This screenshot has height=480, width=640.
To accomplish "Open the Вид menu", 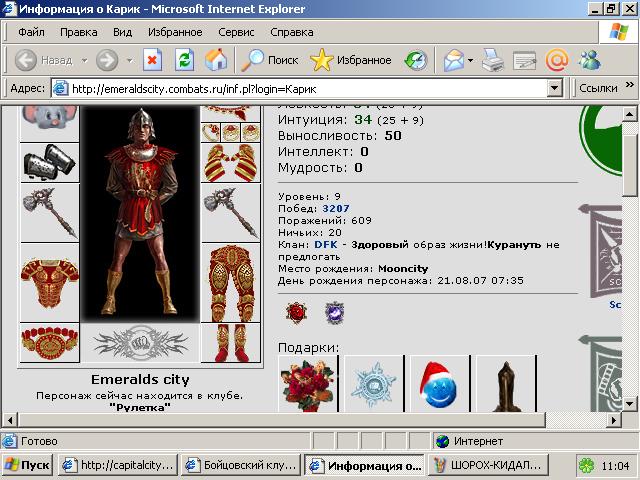I will coord(122,32).
